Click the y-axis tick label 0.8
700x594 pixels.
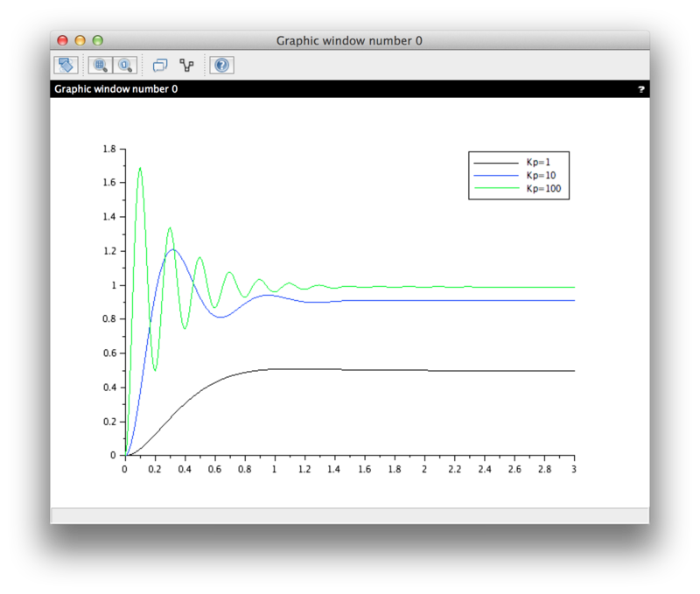click(x=109, y=319)
